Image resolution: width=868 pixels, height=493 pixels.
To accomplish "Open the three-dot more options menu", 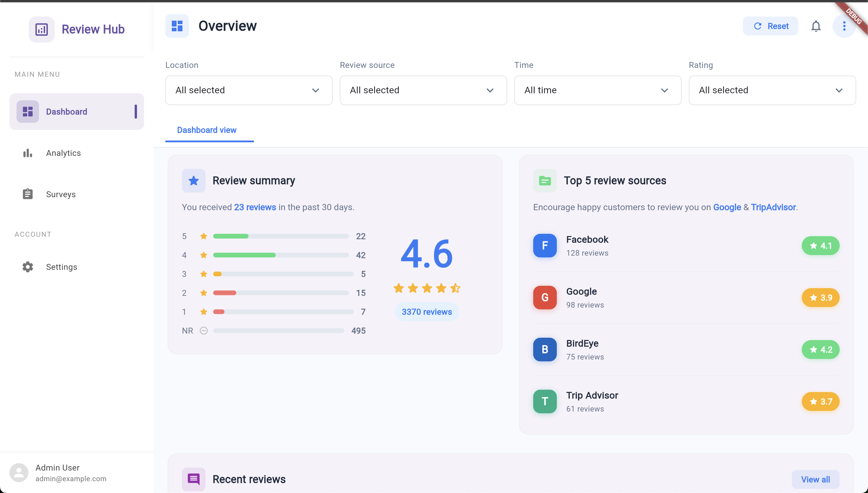I will pos(844,26).
